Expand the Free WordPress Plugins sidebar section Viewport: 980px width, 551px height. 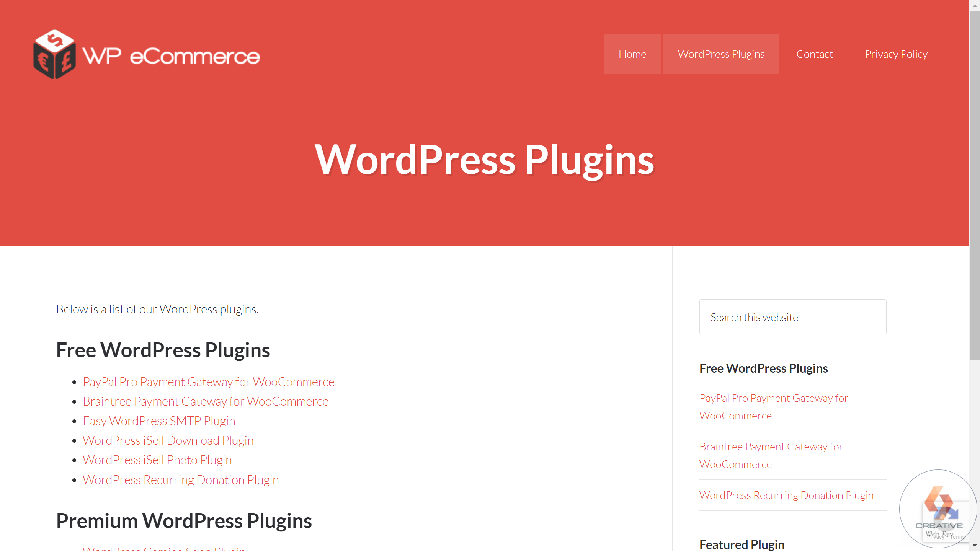[763, 368]
